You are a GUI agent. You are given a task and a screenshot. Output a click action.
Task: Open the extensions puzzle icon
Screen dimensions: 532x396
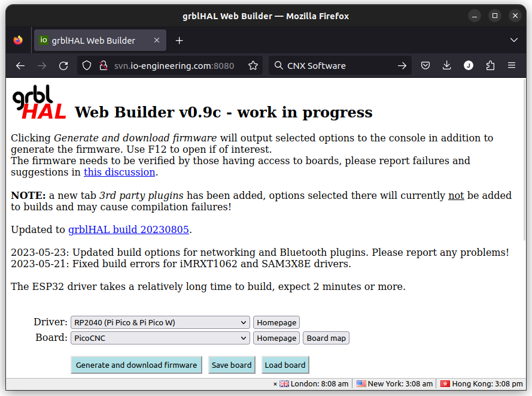[x=490, y=65]
